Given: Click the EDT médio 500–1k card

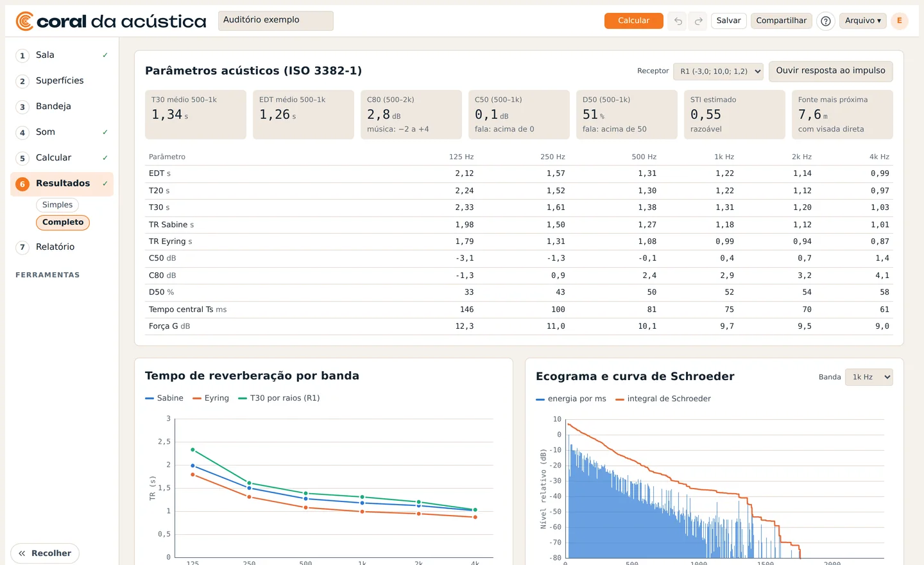Looking at the screenshot, I should click(x=304, y=114).
